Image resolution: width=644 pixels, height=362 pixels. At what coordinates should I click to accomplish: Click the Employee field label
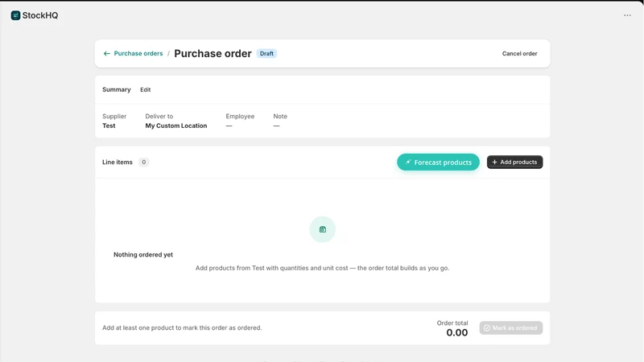point(240,116)
